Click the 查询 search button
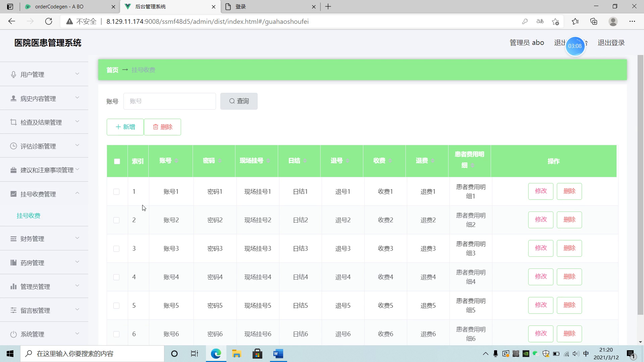 [x=239, y=101]
